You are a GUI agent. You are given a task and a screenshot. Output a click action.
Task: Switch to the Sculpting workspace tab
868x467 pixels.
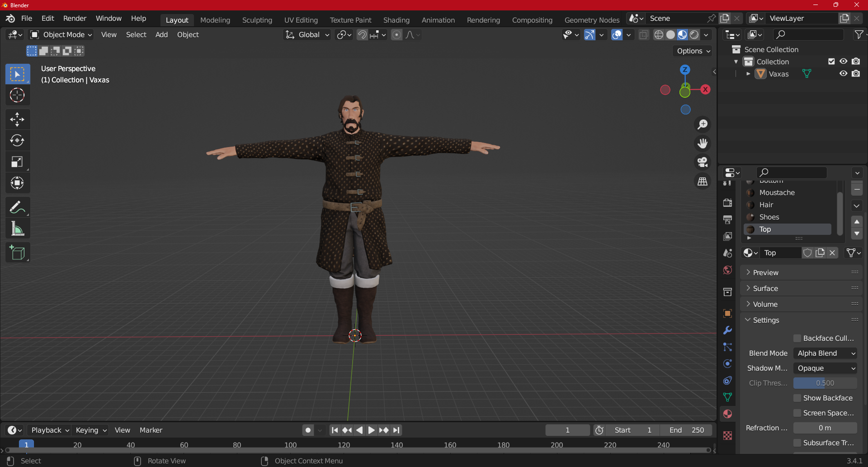click(257, 20)
